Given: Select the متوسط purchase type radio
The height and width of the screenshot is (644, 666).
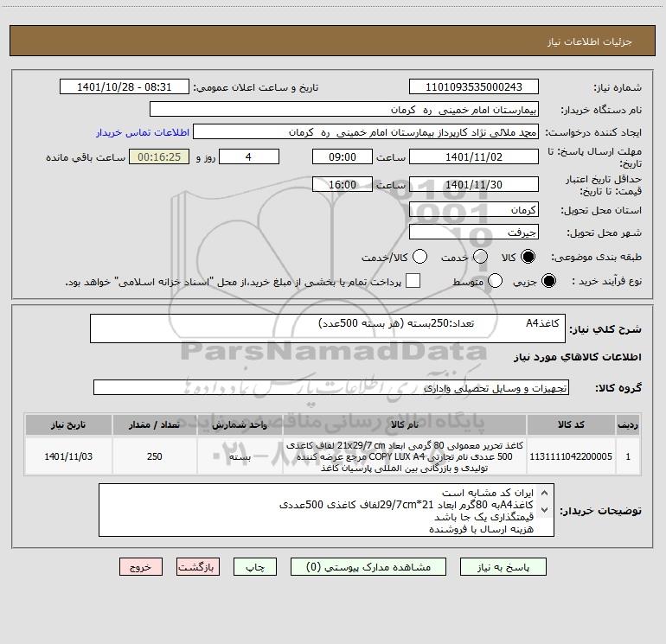Looking at the screenshot, I should click(x=496, y=281).
